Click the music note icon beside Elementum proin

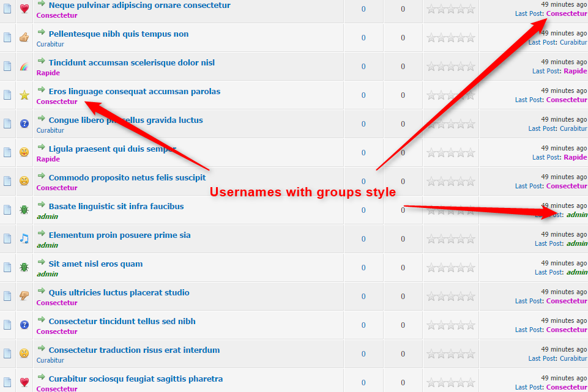point(24,239)
